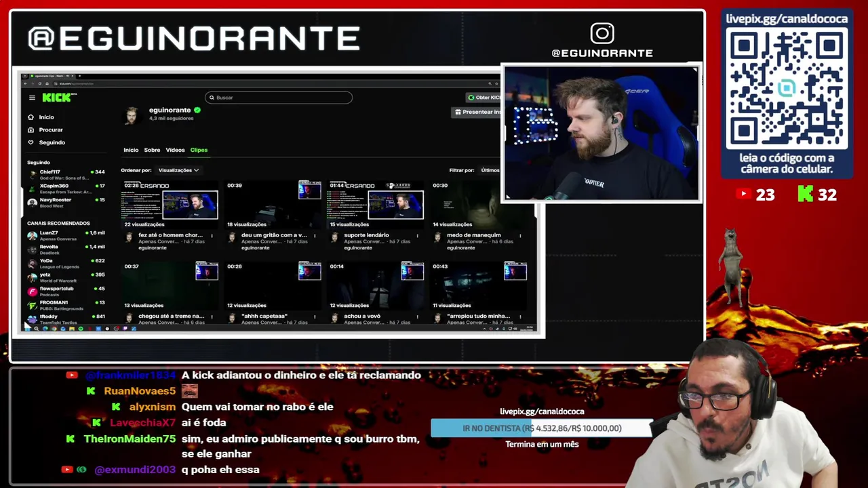Open LuanZ7 recommended channel
868x488 pixels.
(66, 235)
